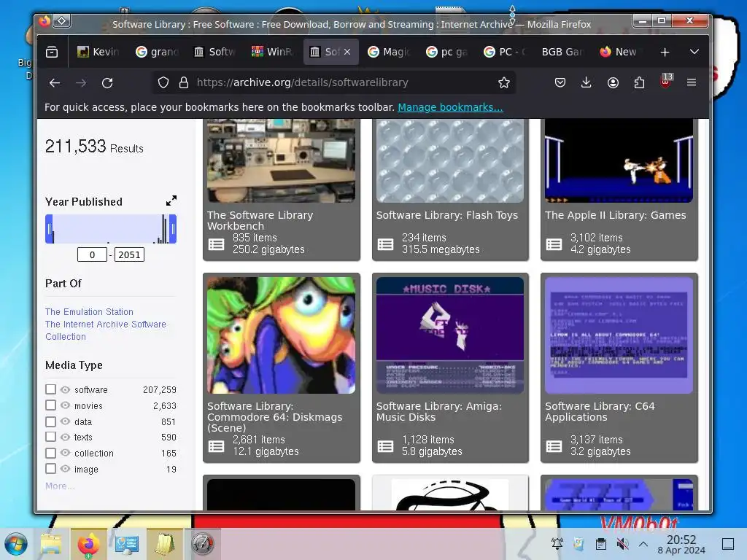This screenshot has width=747, height=560.
Task: Open the Firefox hamburger menu
Action: pyautogui.click(x=692, y=83)
